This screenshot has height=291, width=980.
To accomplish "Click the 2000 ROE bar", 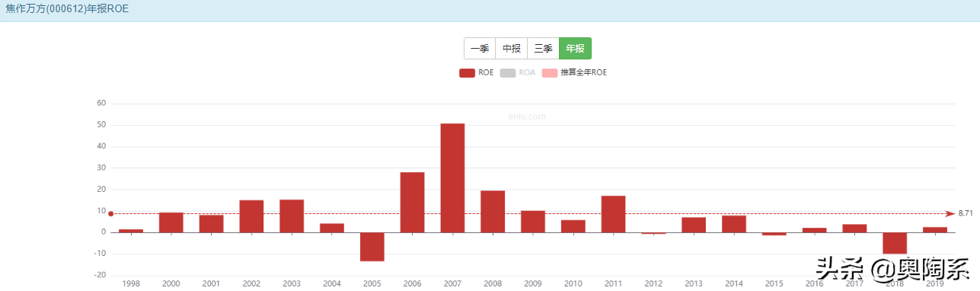I will (171, 222).
